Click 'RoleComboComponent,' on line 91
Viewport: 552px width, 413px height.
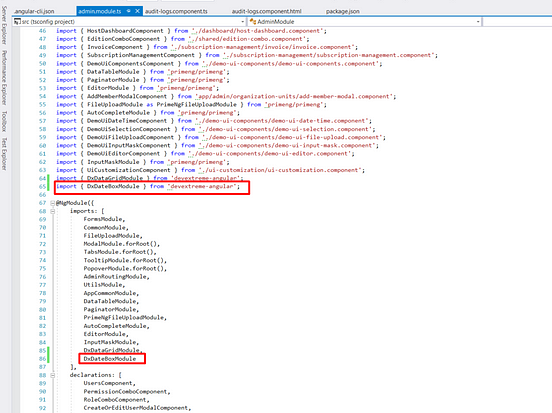click(116, 400)
